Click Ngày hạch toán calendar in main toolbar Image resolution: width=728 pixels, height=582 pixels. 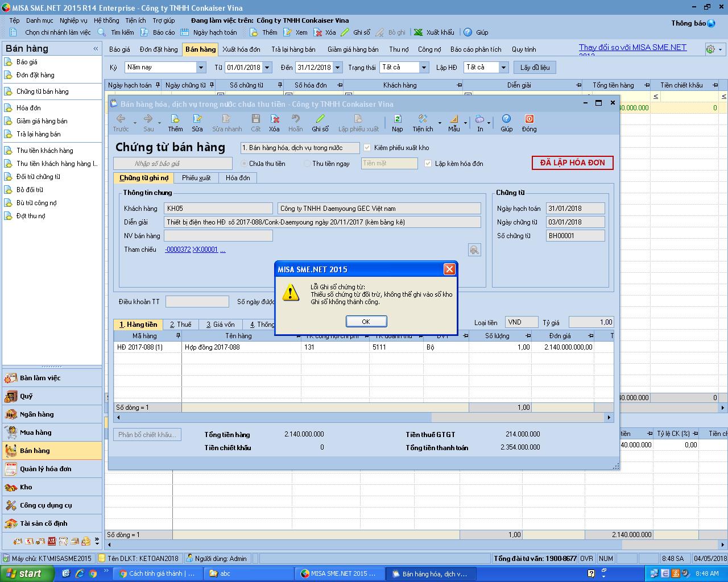pyautogui.click(x=209, y=32)
